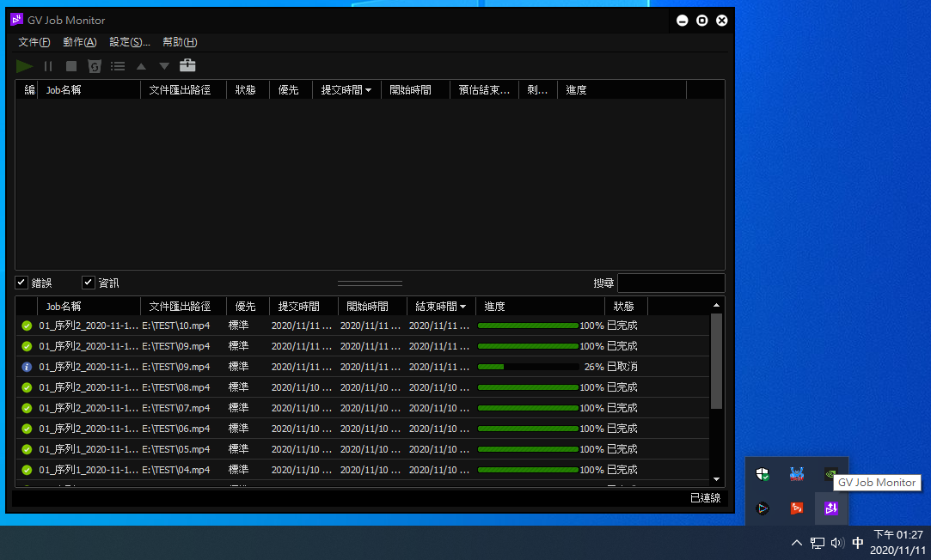Click the 優先 header in the history table
Screen dimensions: 931x560
pos(248,307)
